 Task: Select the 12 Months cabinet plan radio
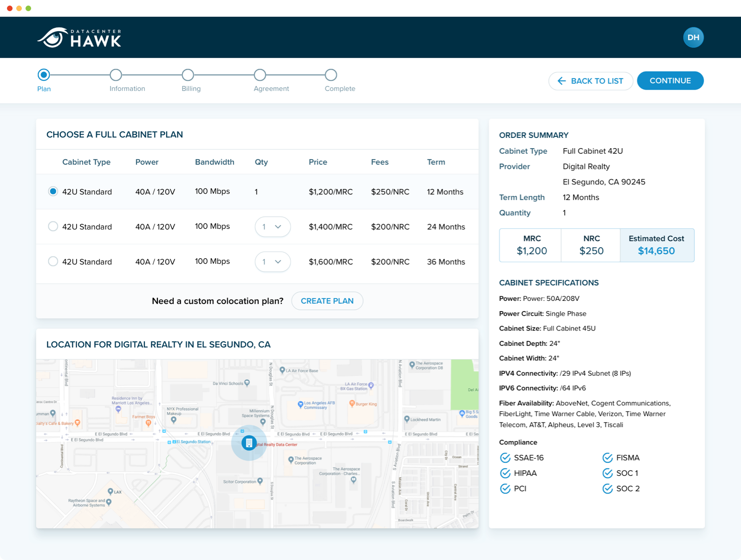(53, 191)
